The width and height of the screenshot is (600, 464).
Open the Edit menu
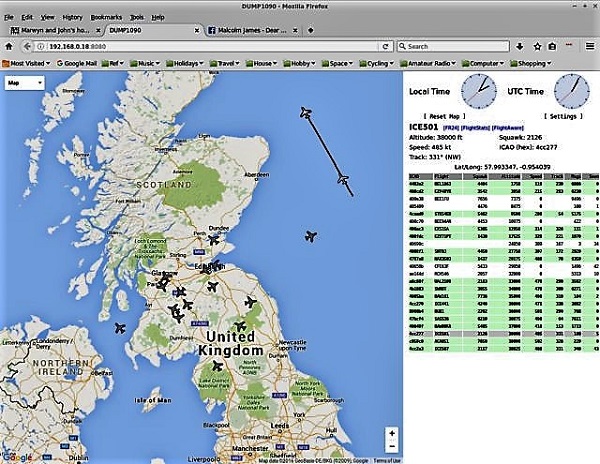pyautogui.click(x=27, y=17)
